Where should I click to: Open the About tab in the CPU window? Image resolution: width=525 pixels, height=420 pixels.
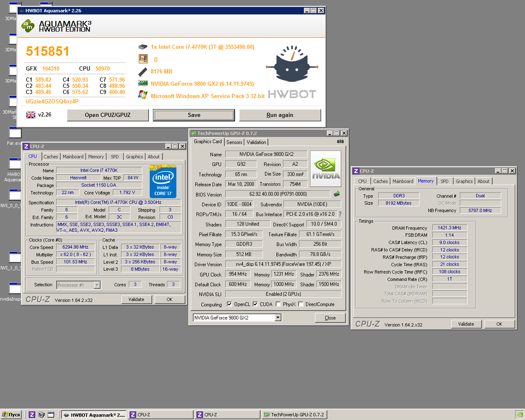pos(154,157)
